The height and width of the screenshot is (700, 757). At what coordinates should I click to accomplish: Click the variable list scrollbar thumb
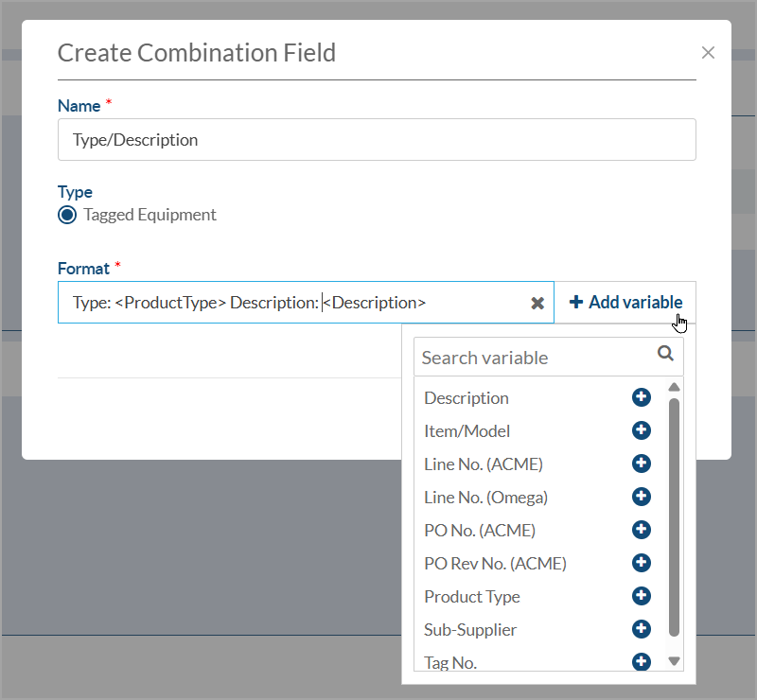674,516
